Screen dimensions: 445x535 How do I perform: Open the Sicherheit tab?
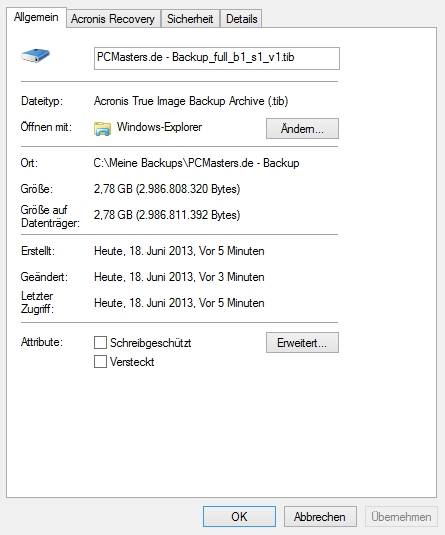(x=190, y=19)
